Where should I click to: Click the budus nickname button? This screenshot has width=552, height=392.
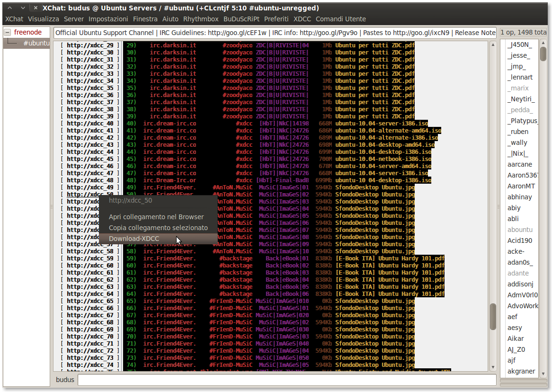click(x=65, y=380)
